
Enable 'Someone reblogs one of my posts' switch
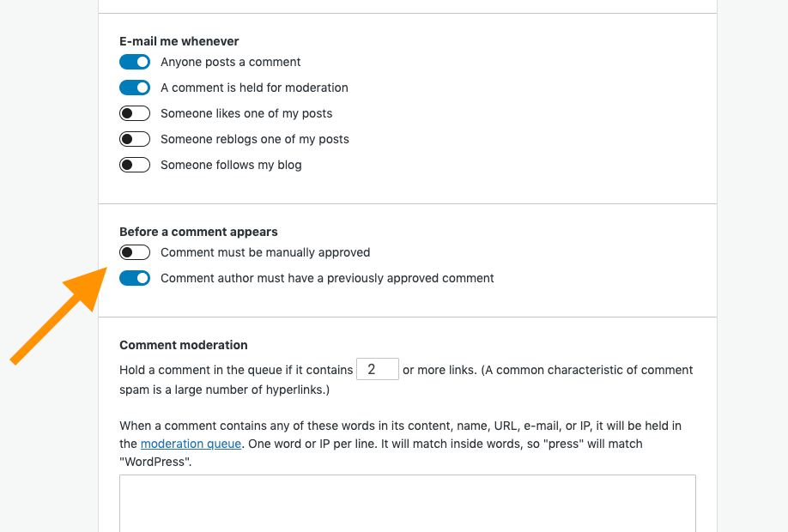135,139
